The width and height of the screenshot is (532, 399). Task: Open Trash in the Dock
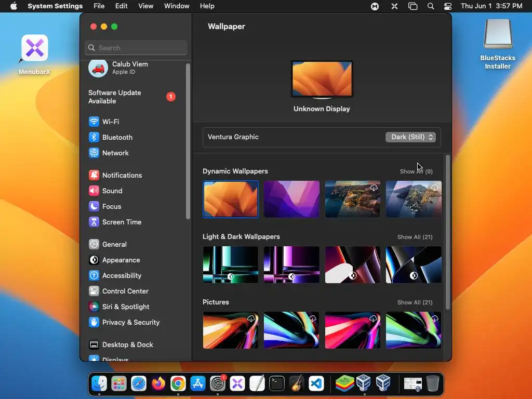pos(432,384)
